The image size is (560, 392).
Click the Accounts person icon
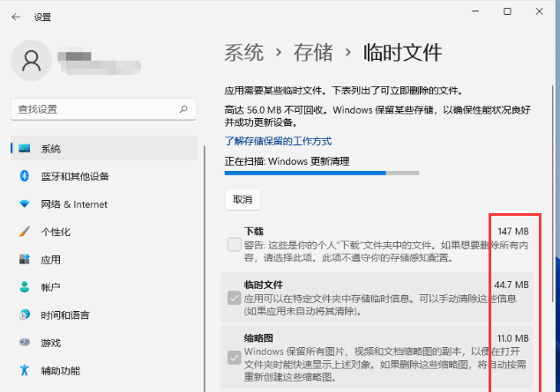(x=25, y=287)
